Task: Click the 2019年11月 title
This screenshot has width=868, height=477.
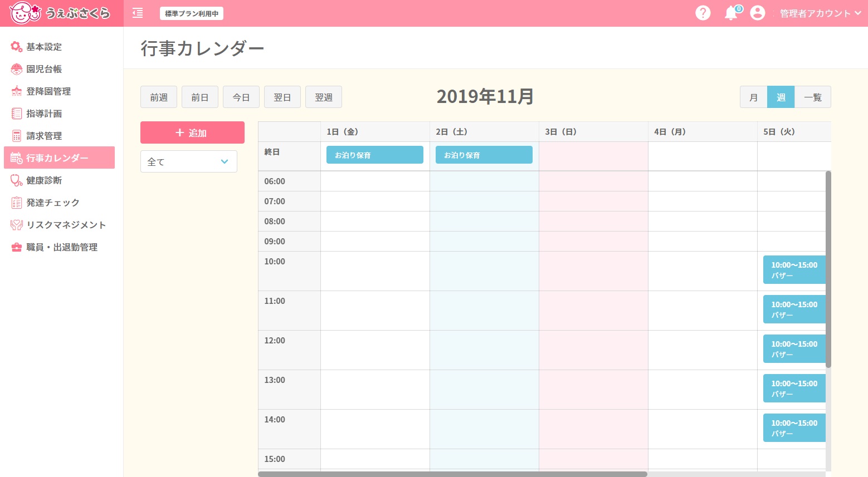Action: coord(485,96)
